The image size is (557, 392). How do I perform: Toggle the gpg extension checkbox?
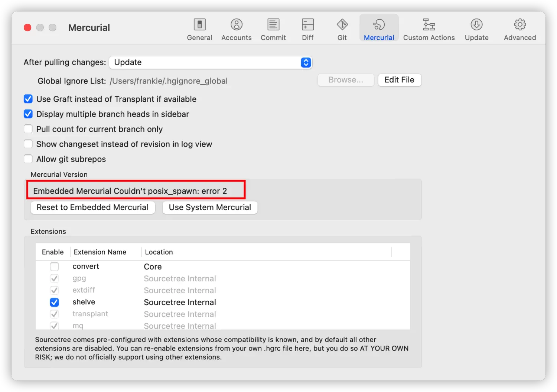coord(54,278)
